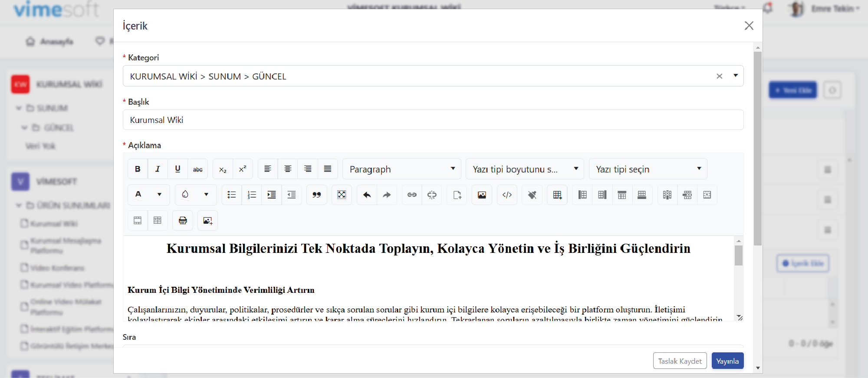Toggle superscript formatting
This screenshot has height=378, width=868.
coord(243,169)
